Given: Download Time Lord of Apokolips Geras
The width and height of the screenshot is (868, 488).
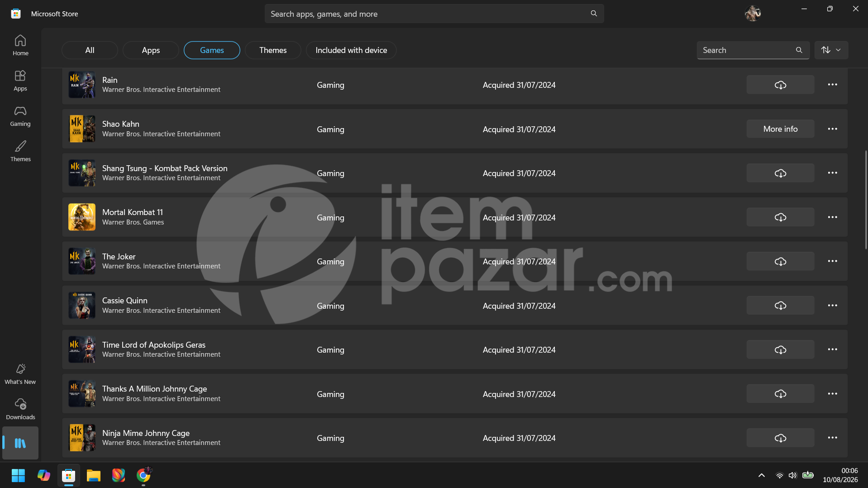Looking at the screenshot, I should (x=780, y=349).
